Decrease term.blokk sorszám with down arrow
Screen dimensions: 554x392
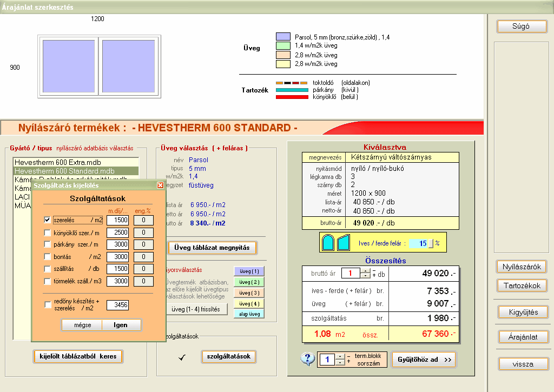point(340,363)
